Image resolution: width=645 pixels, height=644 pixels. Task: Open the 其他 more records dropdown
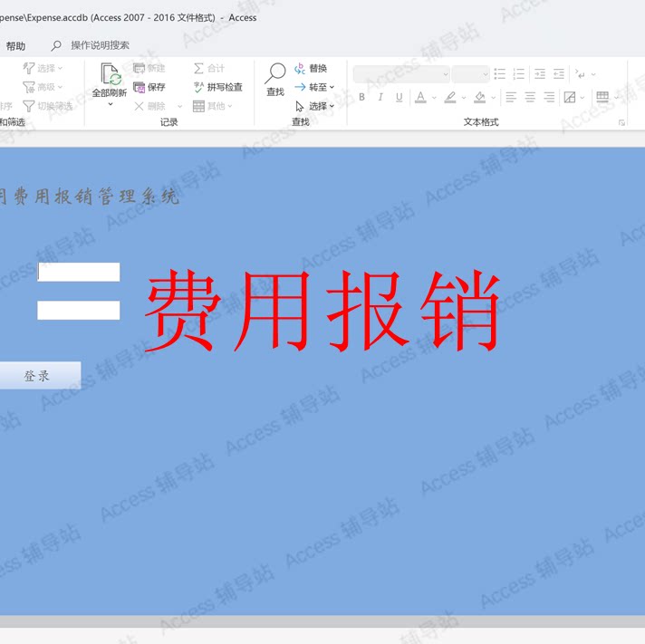coord(213,107)
